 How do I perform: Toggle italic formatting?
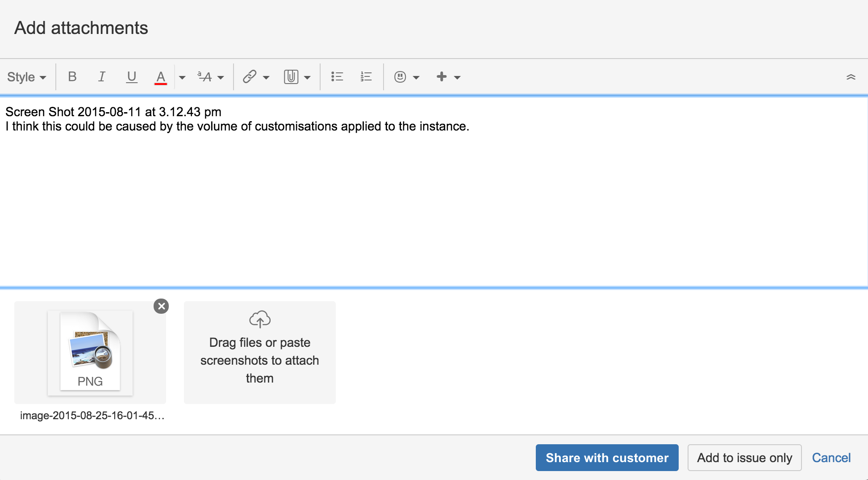click(102, 77)
